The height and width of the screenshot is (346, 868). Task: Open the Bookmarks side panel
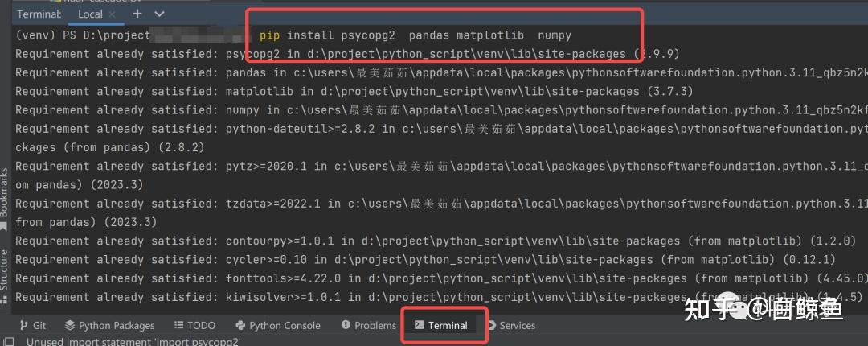point(6,191)
